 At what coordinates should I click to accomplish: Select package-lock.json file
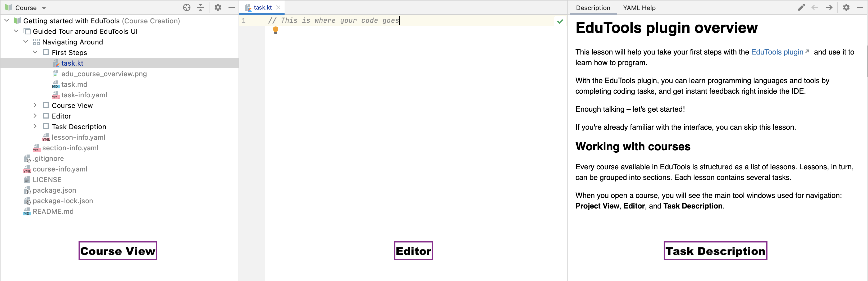(63, 201)
